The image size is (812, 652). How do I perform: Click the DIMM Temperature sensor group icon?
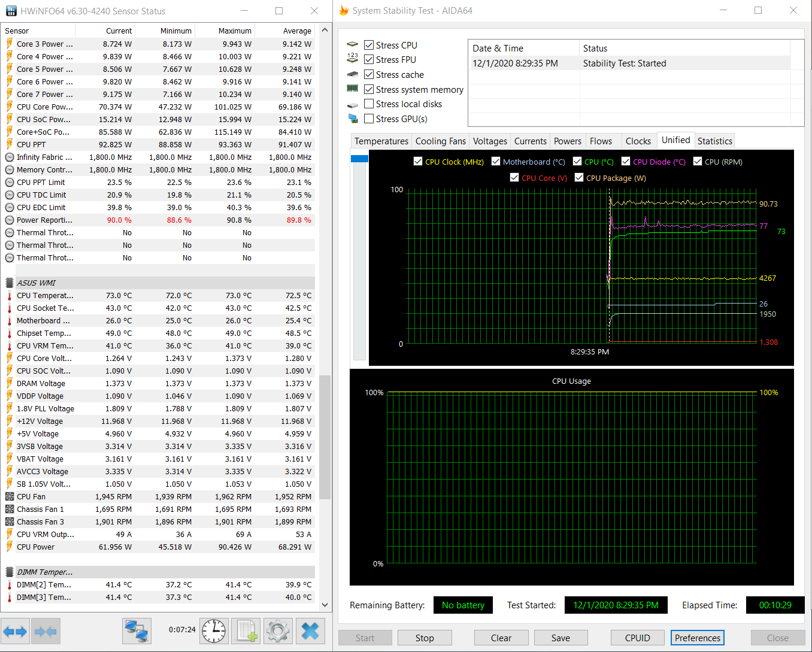tap(9, 572)
